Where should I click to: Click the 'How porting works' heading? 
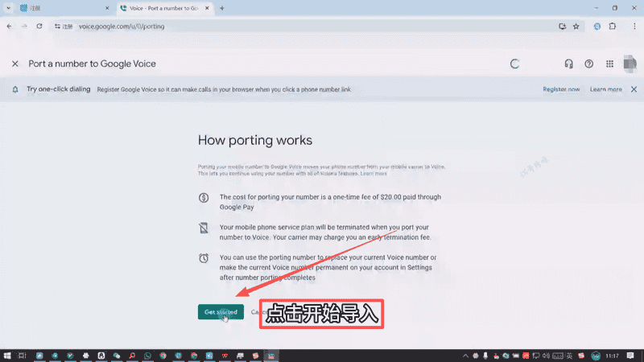[x=255, y=140]
